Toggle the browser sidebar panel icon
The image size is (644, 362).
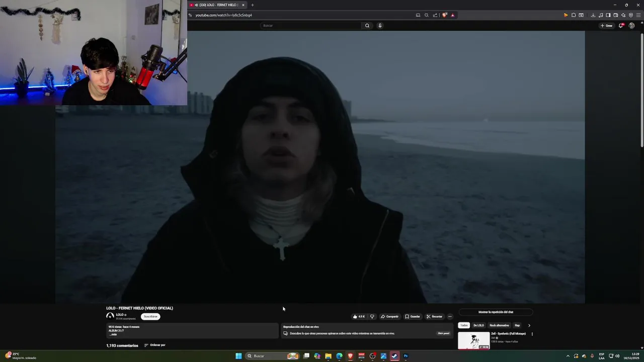coord(608,15)
